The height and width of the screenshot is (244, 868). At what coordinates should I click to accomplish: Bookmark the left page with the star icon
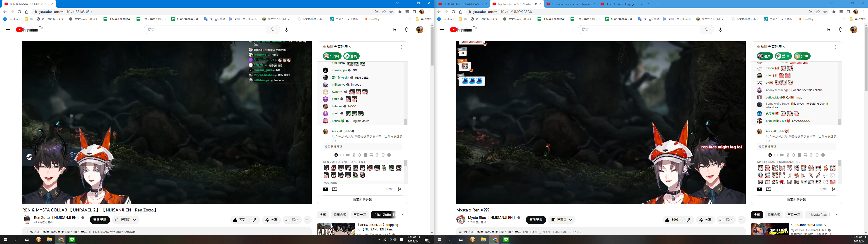[x=391, y=12]
